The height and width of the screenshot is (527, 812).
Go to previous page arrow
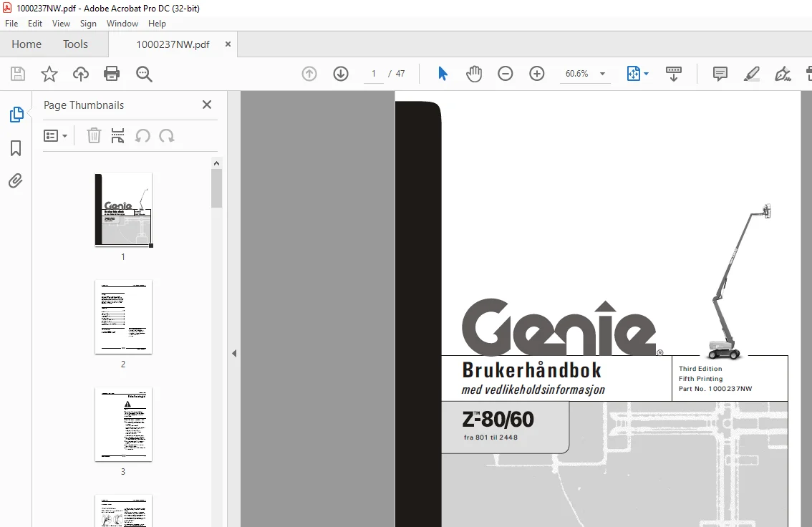309,74
